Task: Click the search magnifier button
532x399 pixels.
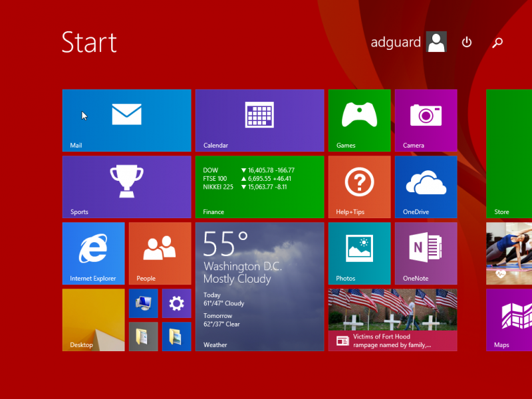Action: coord(497,43)
